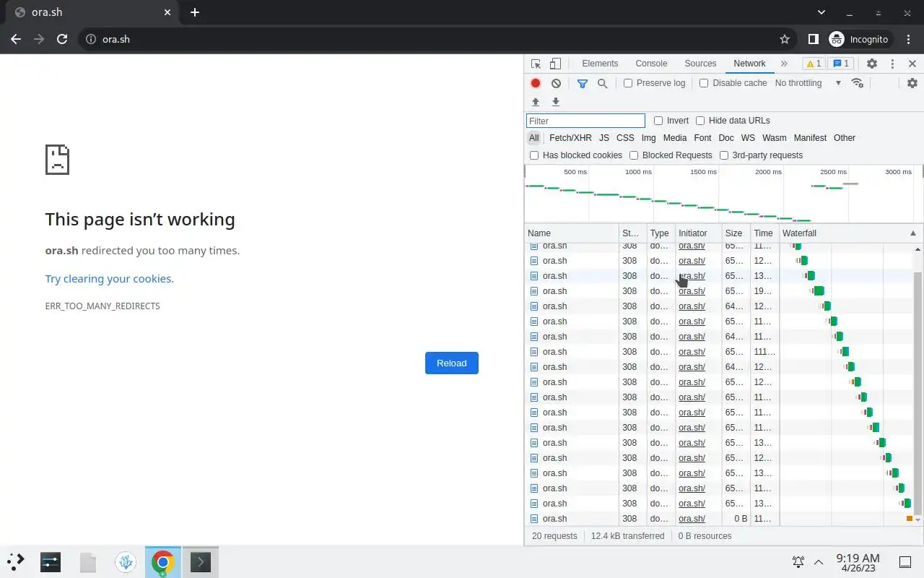Click the blue Reload button

[x=452, y=363]
